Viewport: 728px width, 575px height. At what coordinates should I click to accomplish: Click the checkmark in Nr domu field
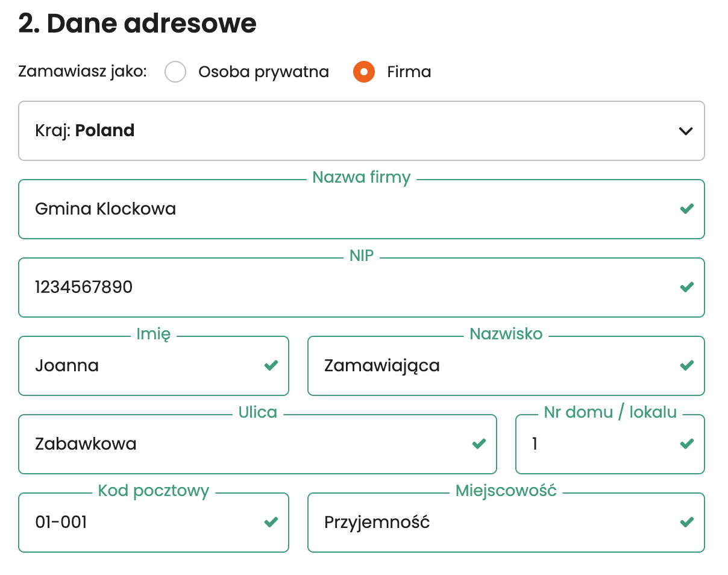coord(686,444)
